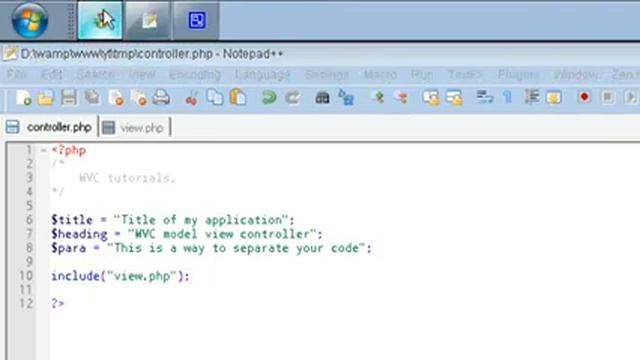Click line number 9 in the margin
Image resolution: width=640 pixels, height=360 pixels.
pyautogui.click(x=29, y=261)
